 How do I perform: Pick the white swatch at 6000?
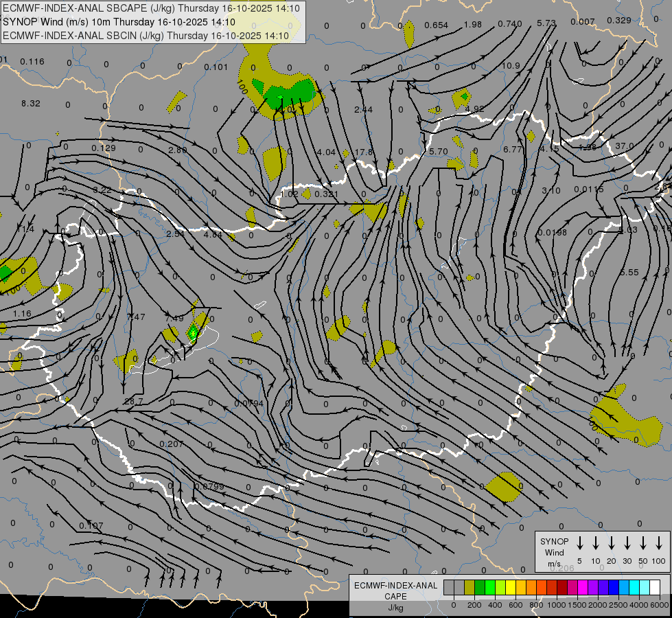coord(654,587)
